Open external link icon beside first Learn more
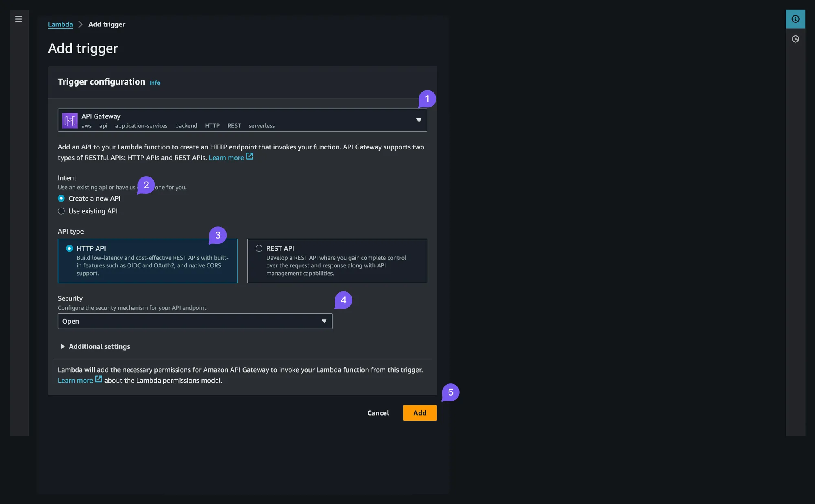Viewport: 815px width, 504px height. [250, 157]
